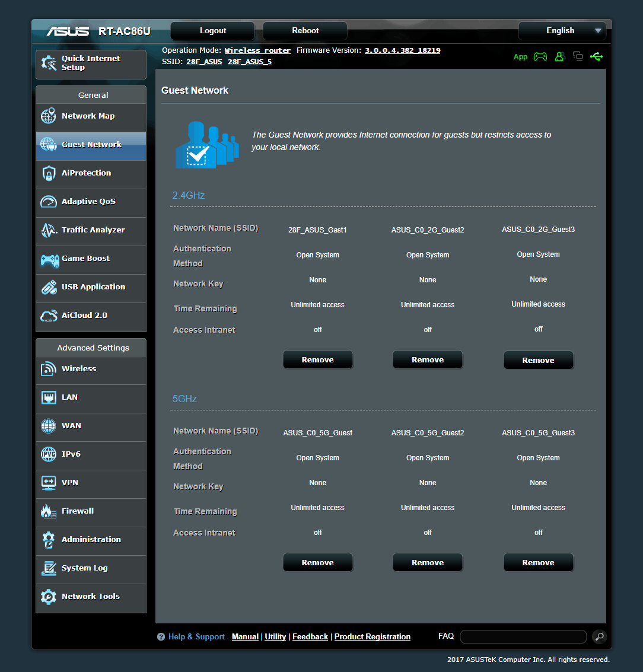Open the Feedback link
Image resolution: width=643 pixels, height=672 pixels.
(x=310, y=637)
